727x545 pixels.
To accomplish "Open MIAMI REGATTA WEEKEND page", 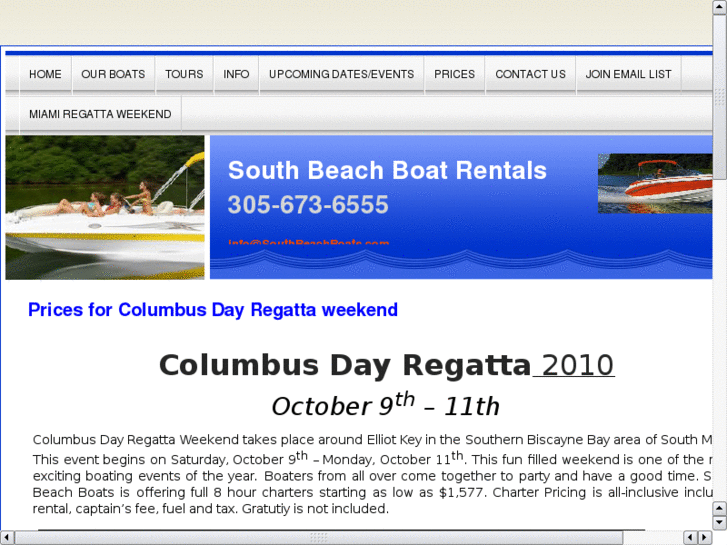I will pyautogui.click(x=100, y=114).
